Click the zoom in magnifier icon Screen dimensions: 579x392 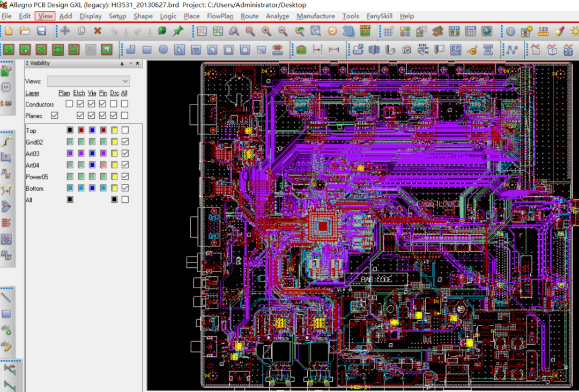266,32
